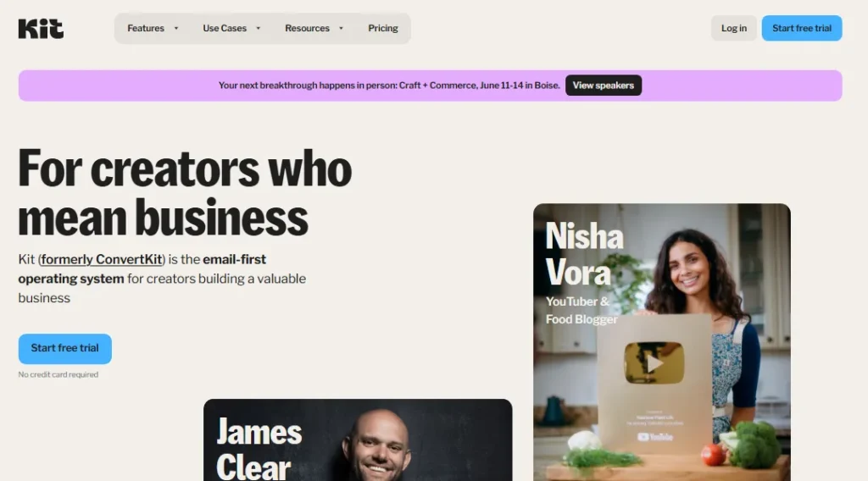Open the Resources menu
868x481 pixels.
point(307,28)
